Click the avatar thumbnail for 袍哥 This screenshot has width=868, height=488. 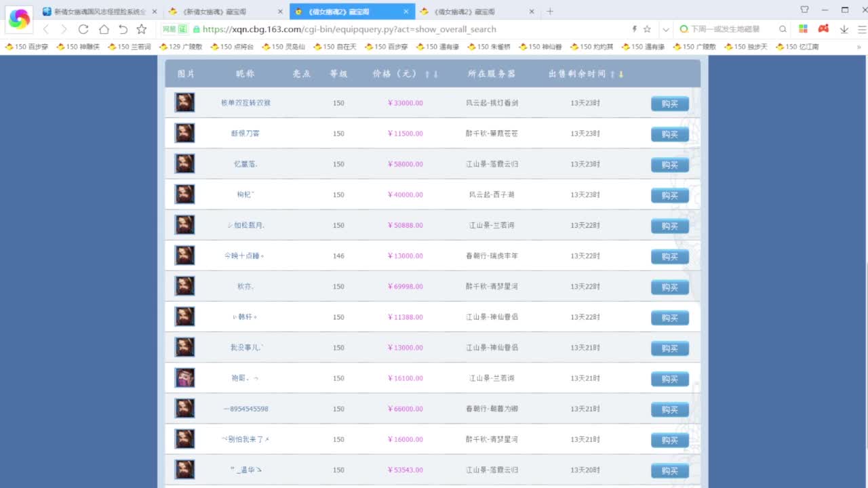[x=184, y=378]
